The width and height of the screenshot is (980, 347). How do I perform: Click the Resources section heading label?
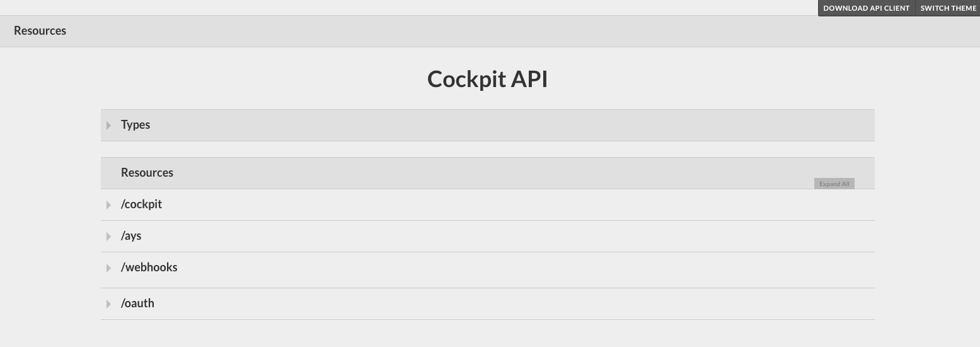point(147,173)
